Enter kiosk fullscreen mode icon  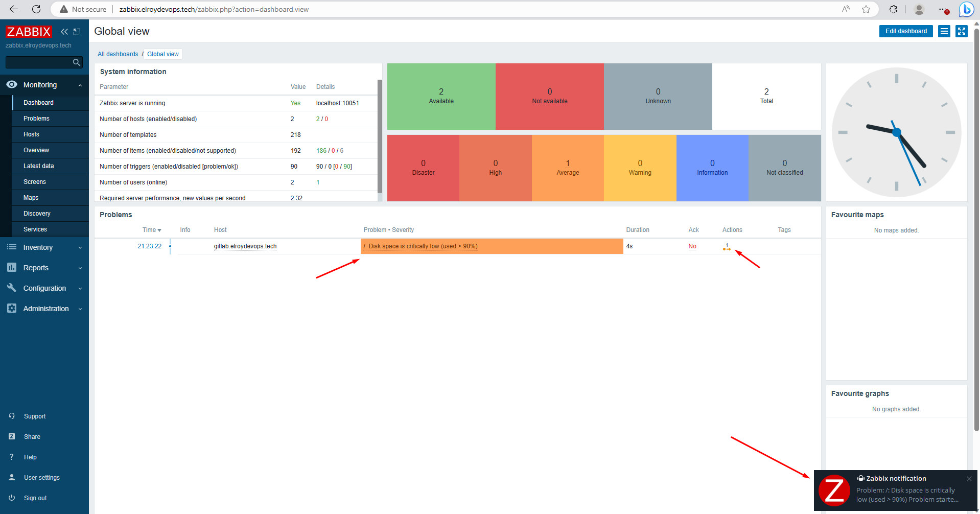click(x=962, y=31)
